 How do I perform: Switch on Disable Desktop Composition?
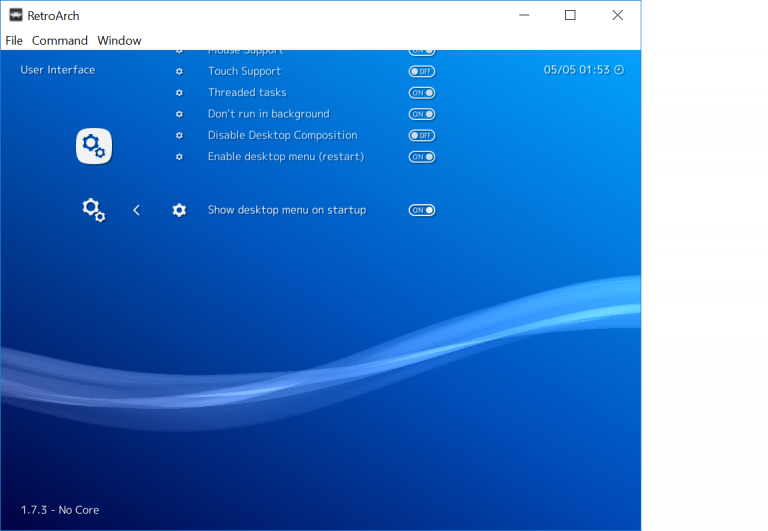point(422,135)
